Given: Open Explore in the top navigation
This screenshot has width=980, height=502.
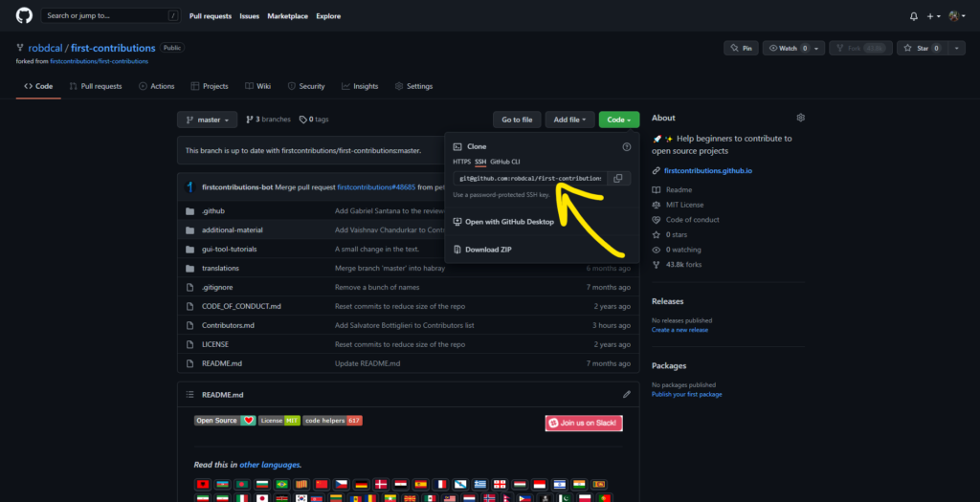Looking at the screenshot, I should [x=328, y=16].
